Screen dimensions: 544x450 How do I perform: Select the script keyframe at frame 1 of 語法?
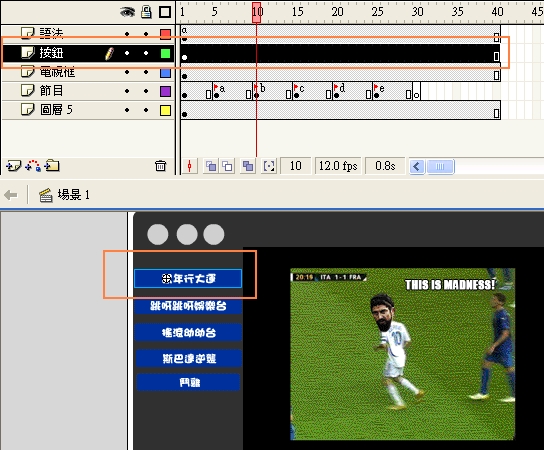(185, 34)
